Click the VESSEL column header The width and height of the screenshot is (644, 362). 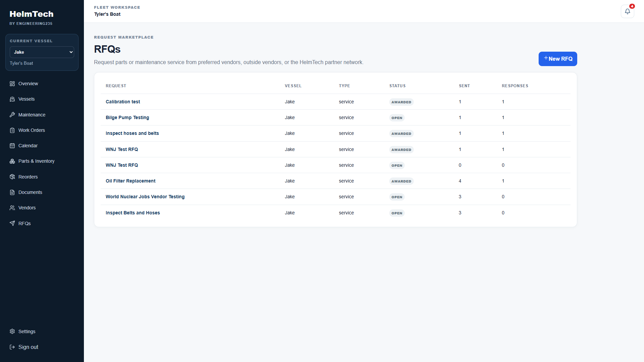(293, 86)
